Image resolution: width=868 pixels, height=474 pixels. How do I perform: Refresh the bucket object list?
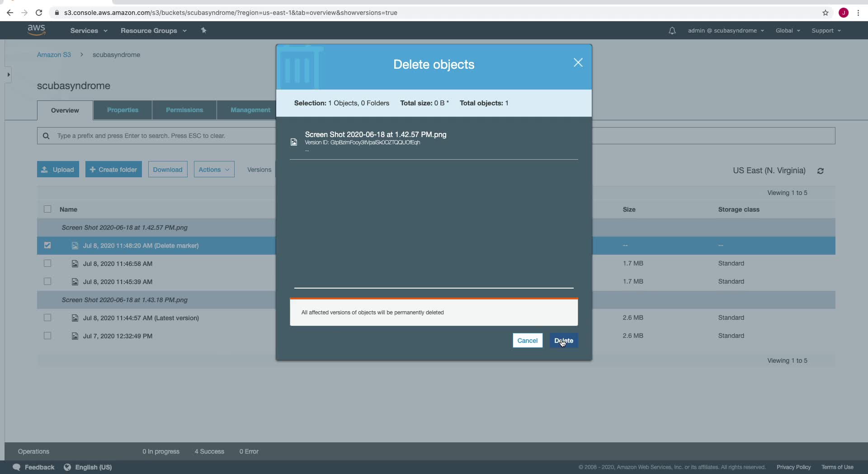coord(821,171)
